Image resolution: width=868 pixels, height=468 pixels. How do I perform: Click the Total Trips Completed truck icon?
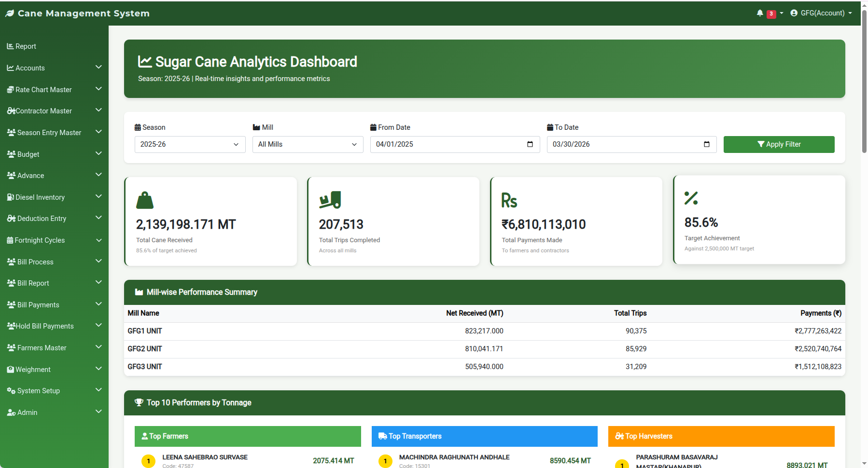(330, 200)
